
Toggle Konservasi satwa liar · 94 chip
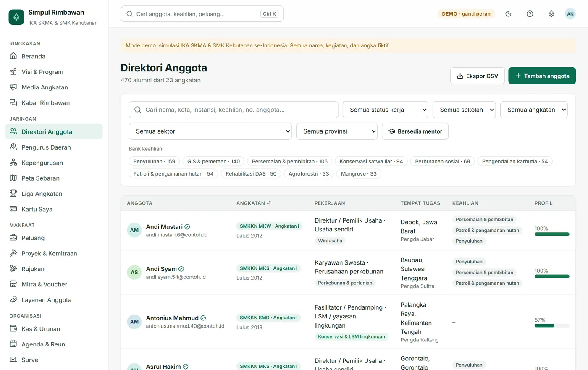click(371, 161)
